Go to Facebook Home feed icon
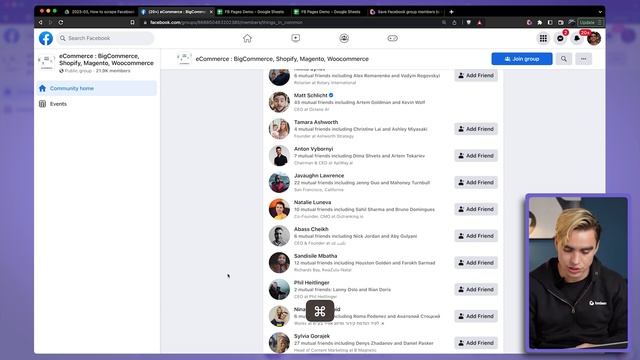This screenshot has width=640, height=360. pyautogui.click(x=247, y=38)
